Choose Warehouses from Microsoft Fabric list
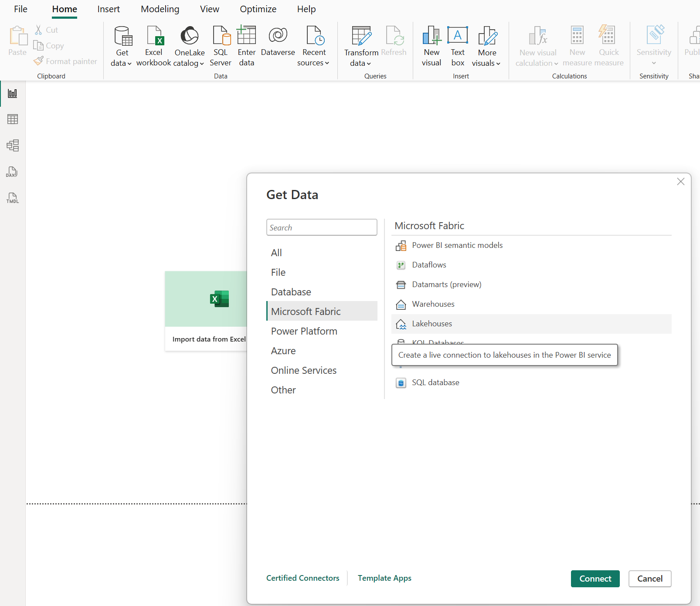Viewport: 700px width, 606px height. click(433, 304)
